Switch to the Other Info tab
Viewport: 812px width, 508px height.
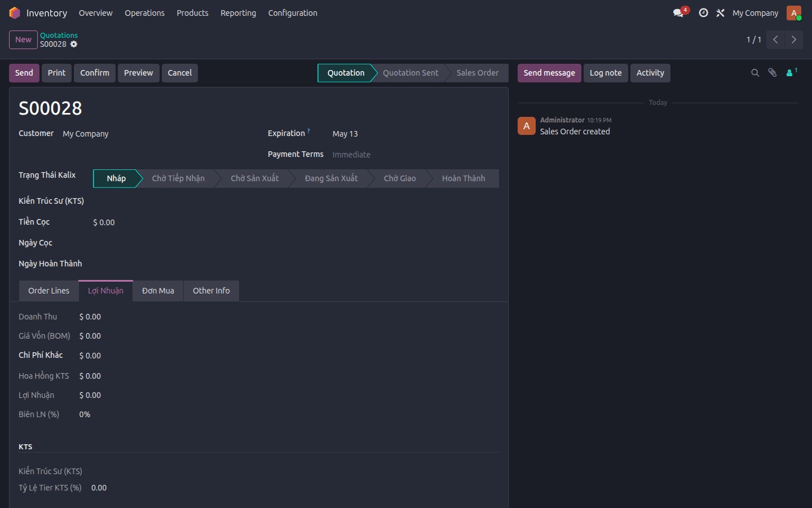point(211,291)
